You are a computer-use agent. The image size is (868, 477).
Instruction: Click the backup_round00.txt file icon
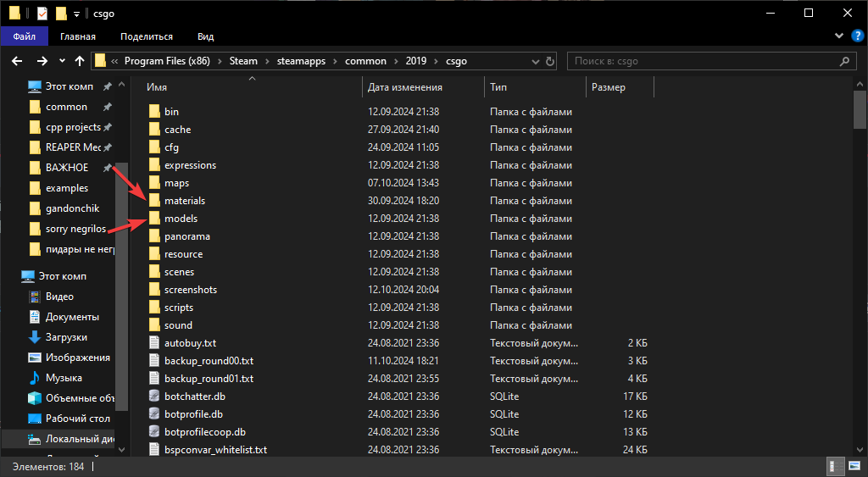[154, 361]
